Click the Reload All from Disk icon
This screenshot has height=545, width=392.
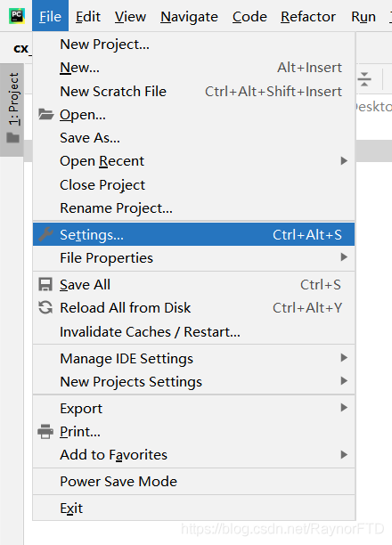45,307
